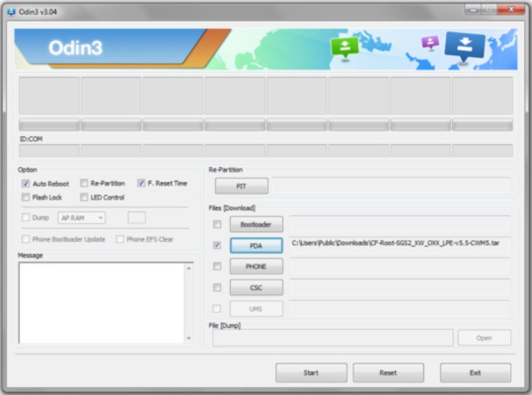Click the blue download bubble icon in banner
This screenshot has height=395, width=532.
(465, 46)
